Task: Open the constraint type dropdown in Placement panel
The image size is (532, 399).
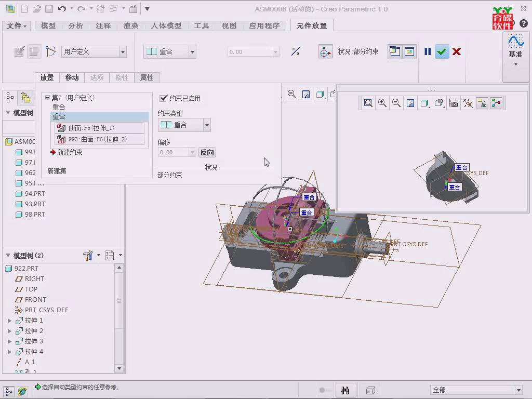Action: [207, 125]
